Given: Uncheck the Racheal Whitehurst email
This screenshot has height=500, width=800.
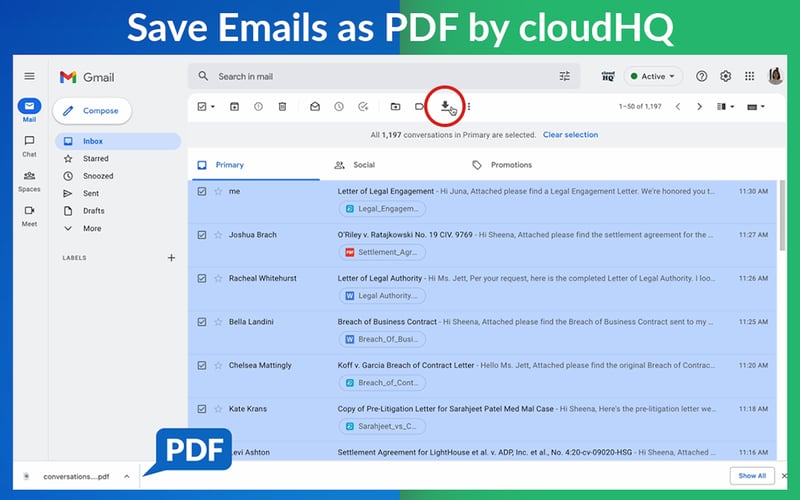Looking at the screenshot, I should pos(202,279).
